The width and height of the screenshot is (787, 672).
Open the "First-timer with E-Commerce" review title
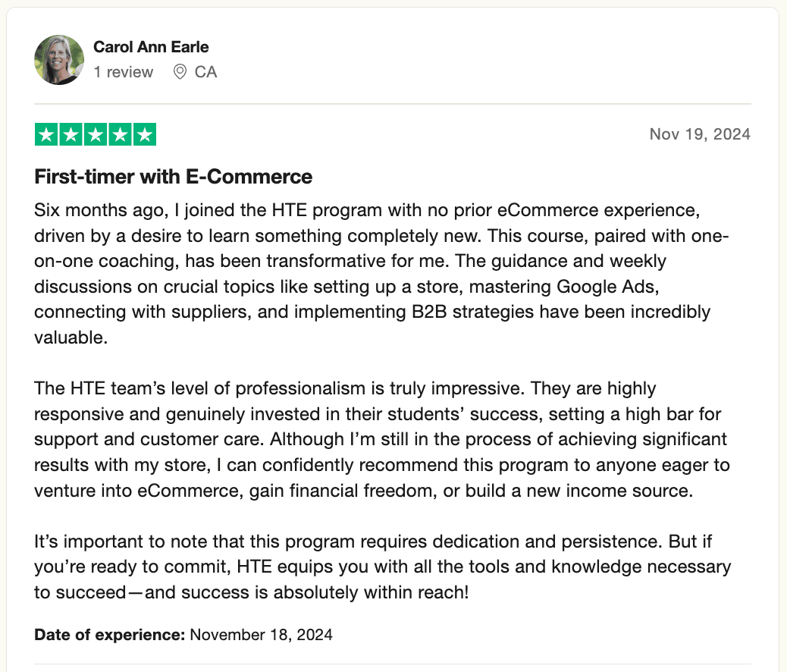pos(174,177)
